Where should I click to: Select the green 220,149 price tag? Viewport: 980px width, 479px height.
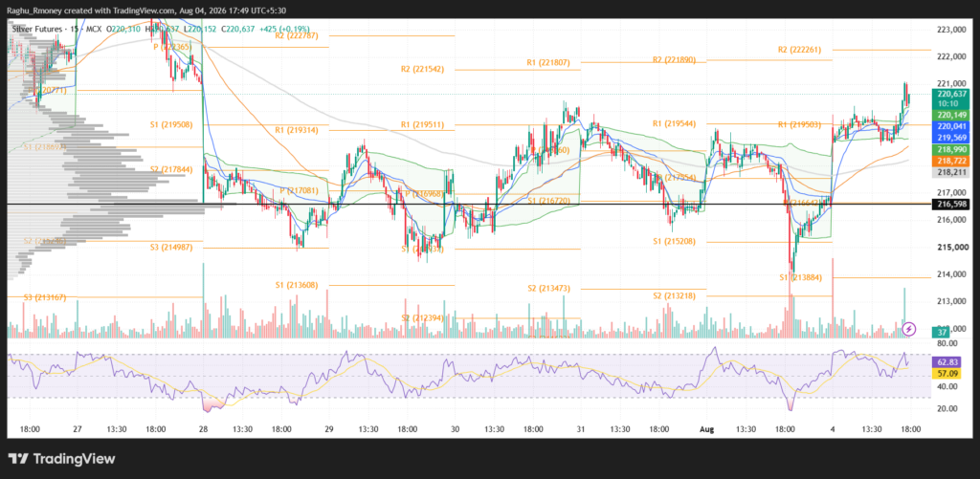coord(950,115)
